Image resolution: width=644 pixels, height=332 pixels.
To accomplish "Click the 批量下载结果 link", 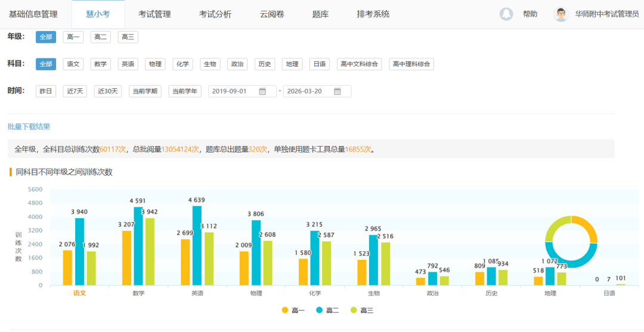I will pos(29,127).
